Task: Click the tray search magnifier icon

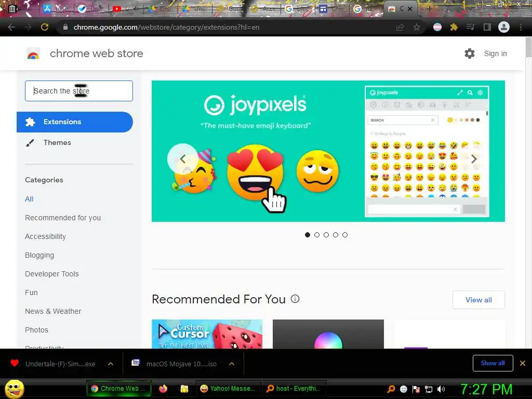Action: tap(391, 389)
